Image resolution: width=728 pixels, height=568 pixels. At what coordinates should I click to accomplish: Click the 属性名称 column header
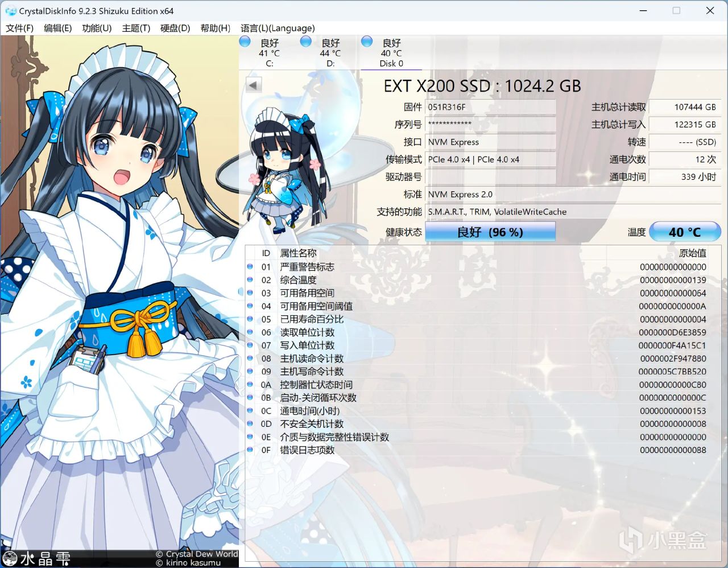298,253
